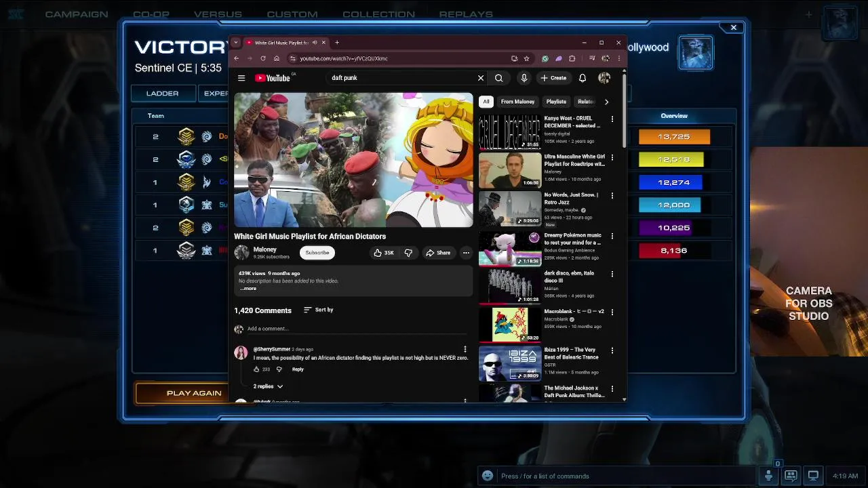This screenshot has height=488, width=868.
Task: Open YouTube notifications bell
Action: click(582, 78)
